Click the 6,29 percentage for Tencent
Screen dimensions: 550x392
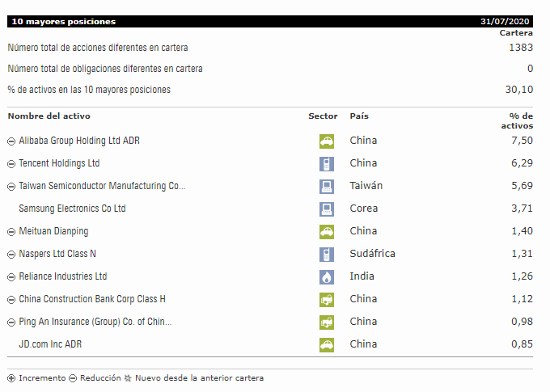[522, 163]
